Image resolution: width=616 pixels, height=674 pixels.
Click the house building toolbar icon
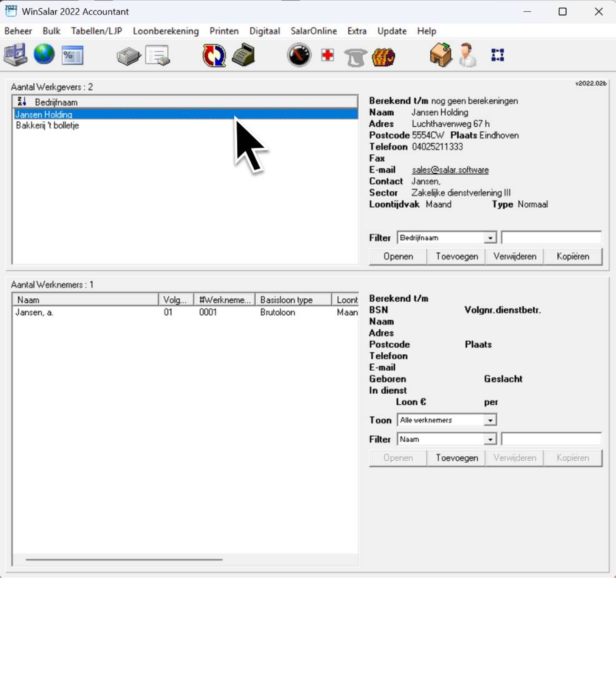(441, 55)
